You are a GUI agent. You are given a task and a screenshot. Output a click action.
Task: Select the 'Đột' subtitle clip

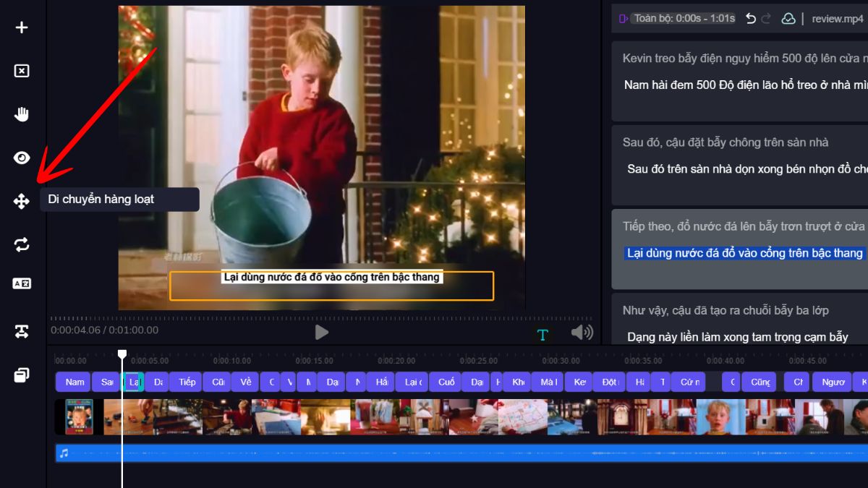point(609,382)
